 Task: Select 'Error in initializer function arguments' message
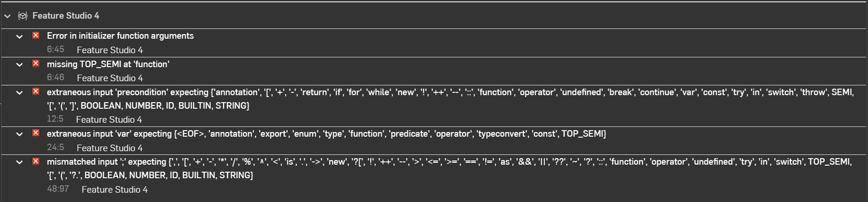[120, 36]
